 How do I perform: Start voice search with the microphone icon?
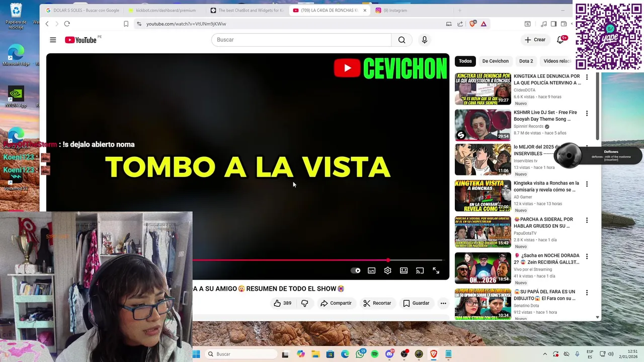pyautogui.click(x=425, y=40)
